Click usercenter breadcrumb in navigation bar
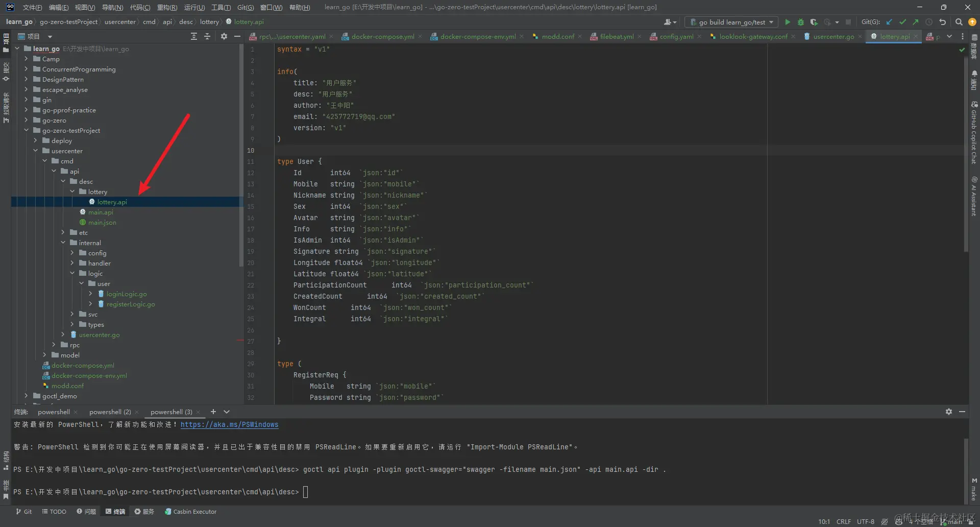980x527 pixels. point(120,22)
